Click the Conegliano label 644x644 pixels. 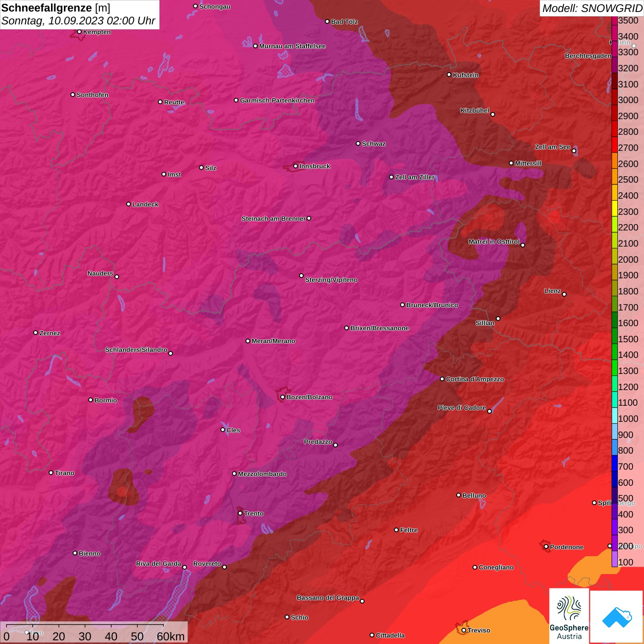(x=496, y=567)
